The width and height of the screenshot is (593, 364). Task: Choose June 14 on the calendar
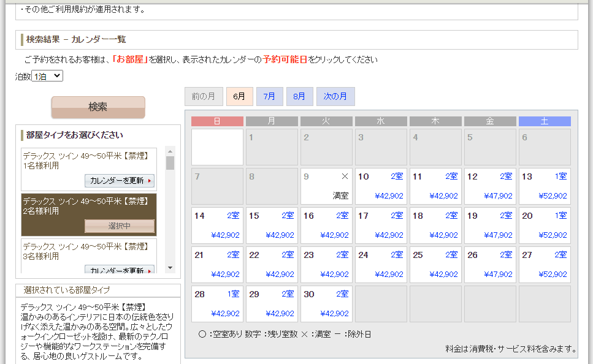click(x=217, y=226)
